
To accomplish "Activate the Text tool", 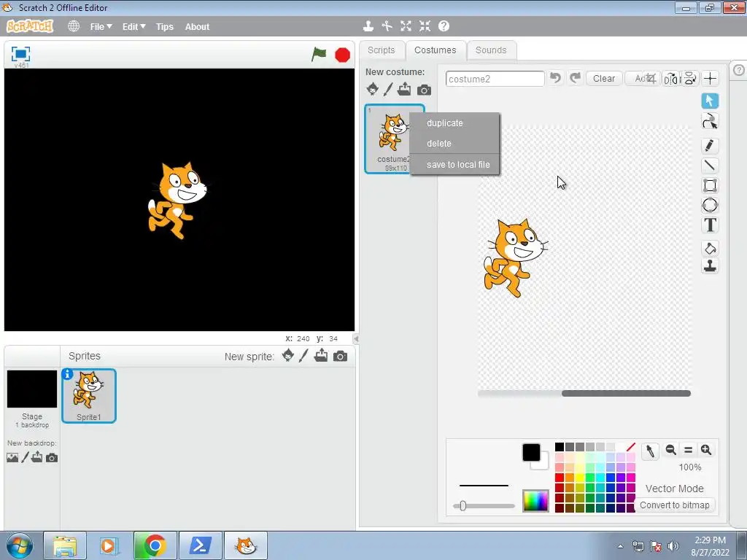I will point(710,225).
